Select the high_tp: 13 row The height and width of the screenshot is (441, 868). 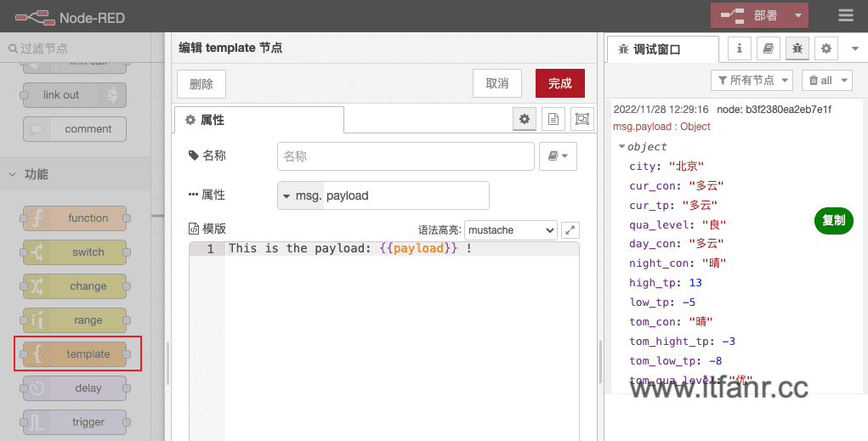(666, 283)
